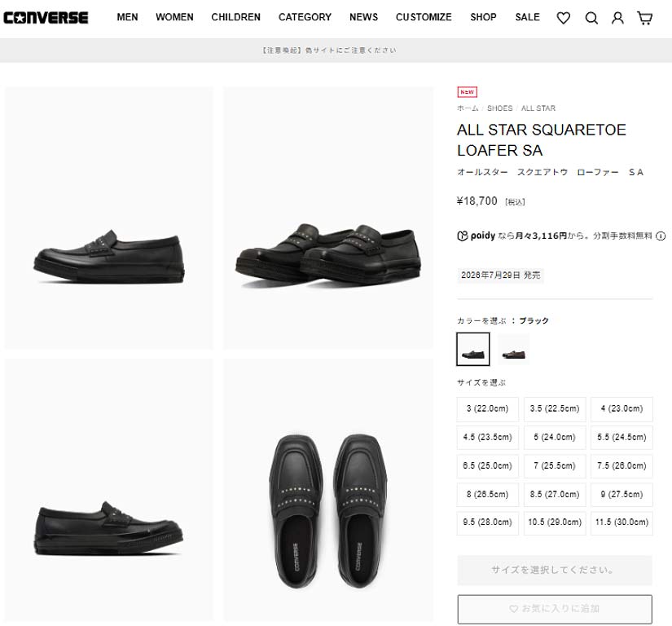The height and width of the screenshot is (626, 672).
Task: Open the search magnifier icon
Action: click(x=591, y=18)
